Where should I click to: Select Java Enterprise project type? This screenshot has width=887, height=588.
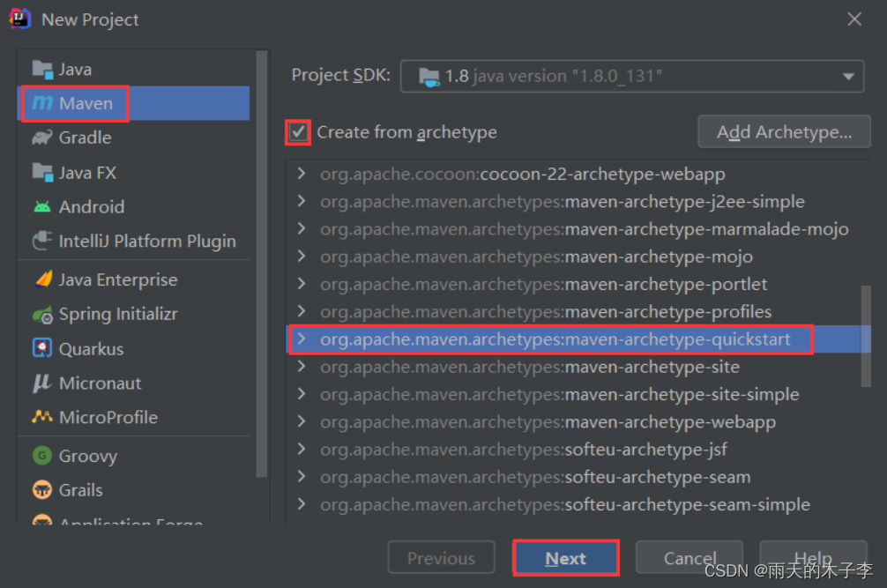(x=133, y=279)
